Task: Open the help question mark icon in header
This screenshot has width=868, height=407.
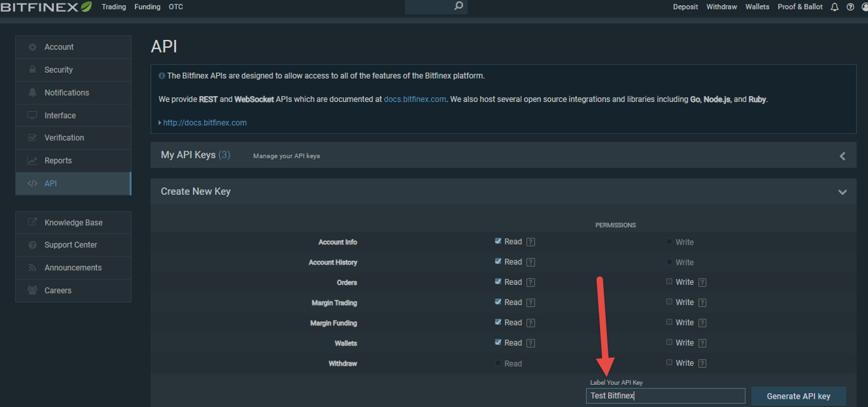Action: 850,7
